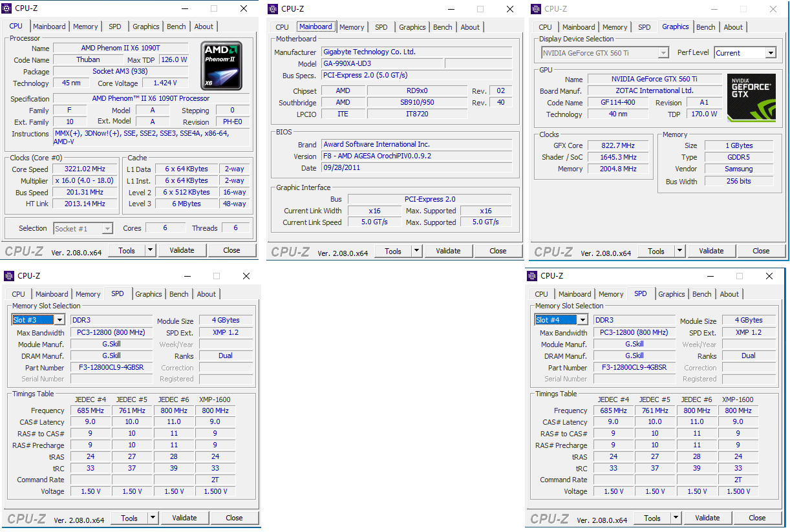Click CPU-Z title icon in the Slot #4 SPD window
Image resolution: width=790 pixels, height=532 pixels.
coord(533,276)
